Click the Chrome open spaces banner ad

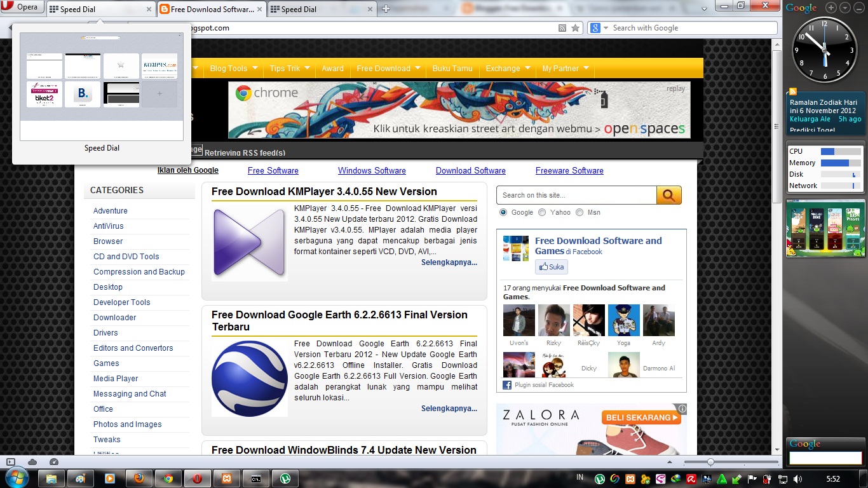tap(459, 109)
